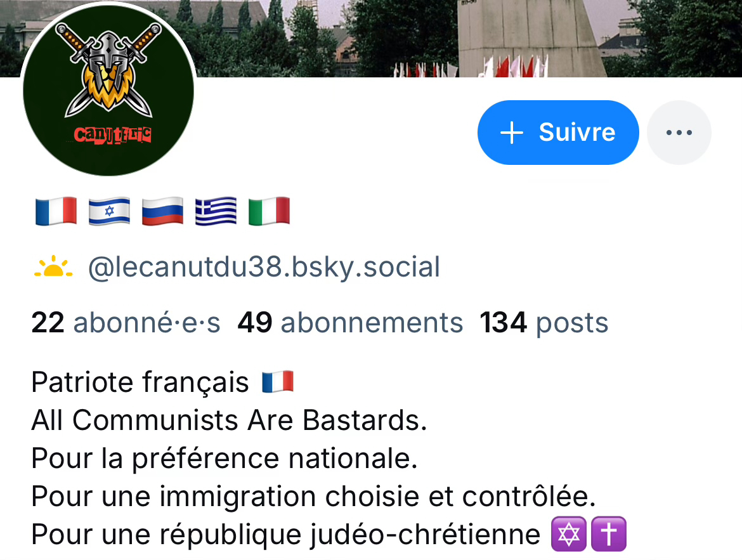Screen dimensions: 742x560
Task: Open the three-dot more options menu
Action: point(679,133)
